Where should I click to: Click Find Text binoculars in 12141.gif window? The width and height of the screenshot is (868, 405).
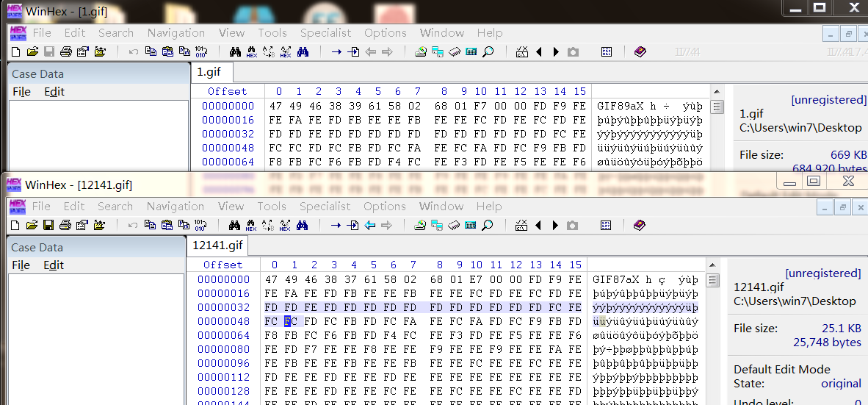[x=235, y=225]
